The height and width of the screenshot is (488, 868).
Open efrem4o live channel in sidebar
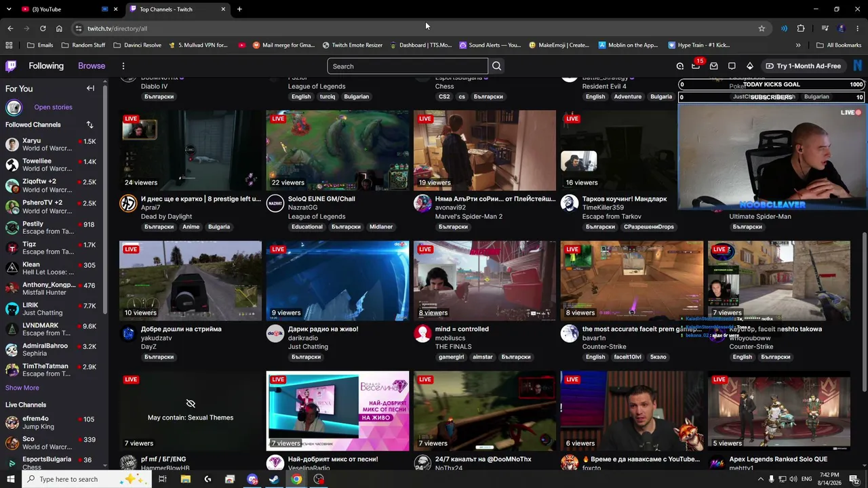[52, 423]
